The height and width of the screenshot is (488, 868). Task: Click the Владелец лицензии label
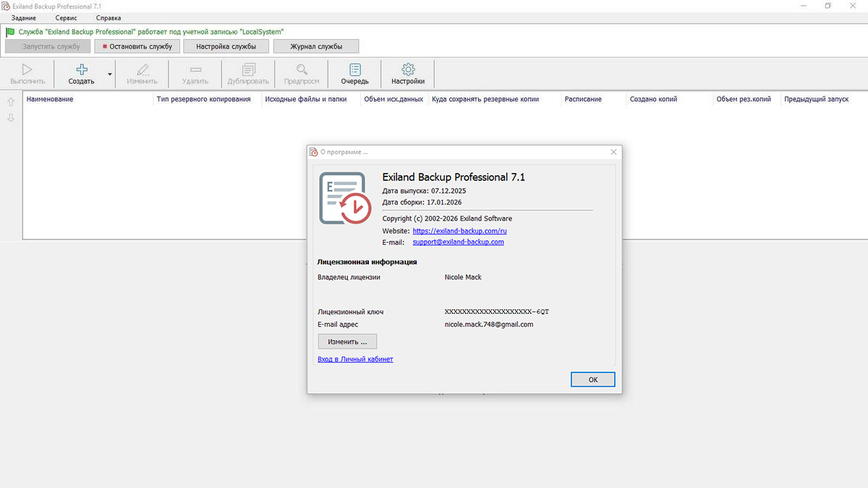point(349,277)
